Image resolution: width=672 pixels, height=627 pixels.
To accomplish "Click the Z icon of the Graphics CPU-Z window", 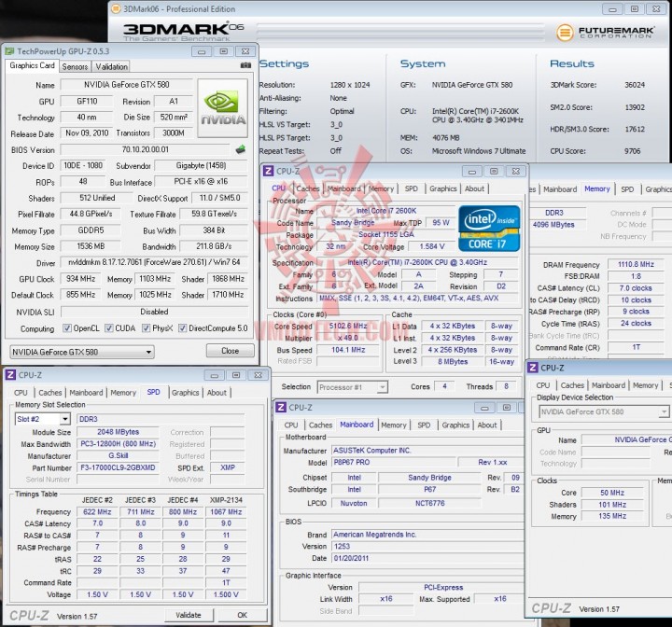I will pos(533,368).
